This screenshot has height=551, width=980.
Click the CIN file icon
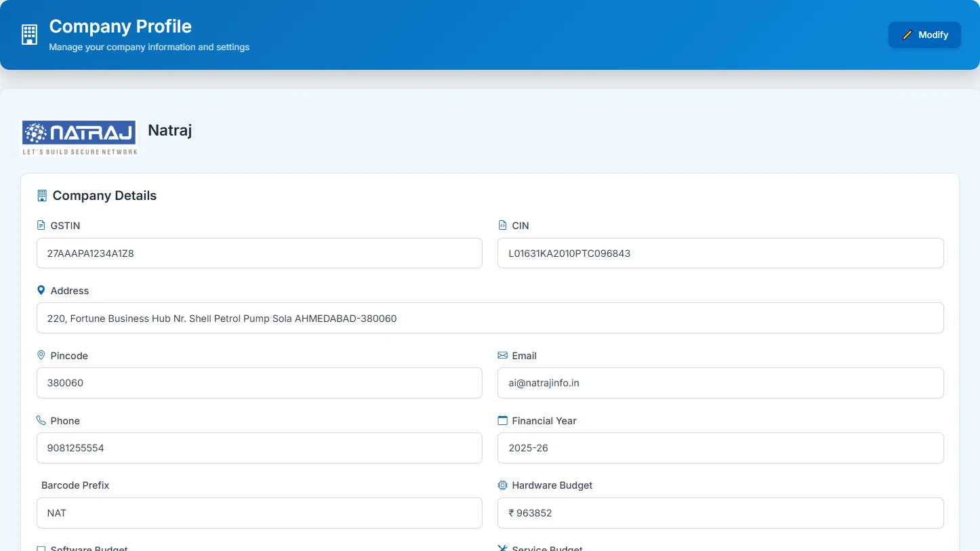(502, 225)
